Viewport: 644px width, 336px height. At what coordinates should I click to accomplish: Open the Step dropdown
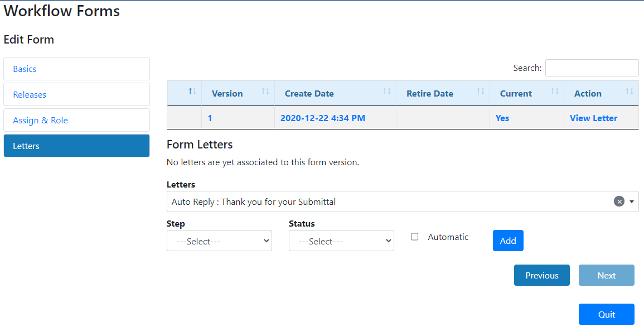pos(219,241)
